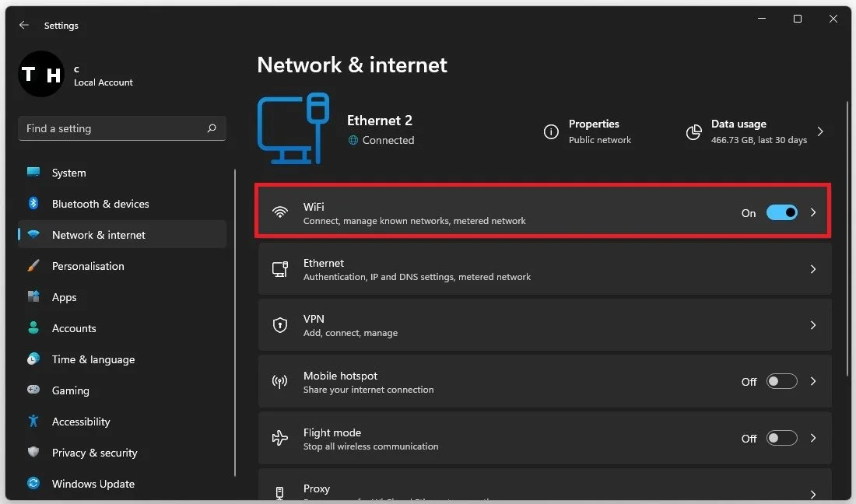Click the Flight mode airplane icon
Image resolution: width=856 pixels, height=504 pixels.
point(280,437)
